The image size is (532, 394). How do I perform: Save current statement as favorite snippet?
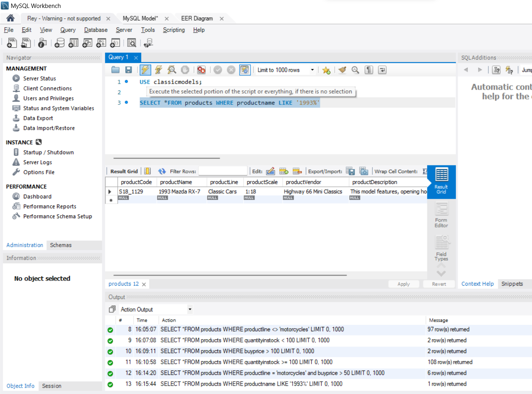pos(326,70)
